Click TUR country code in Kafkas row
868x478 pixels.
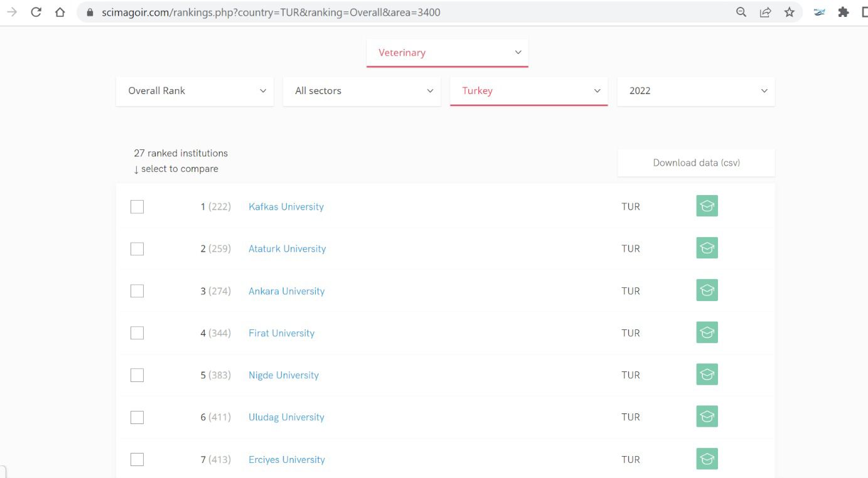[x=631, y=206]
